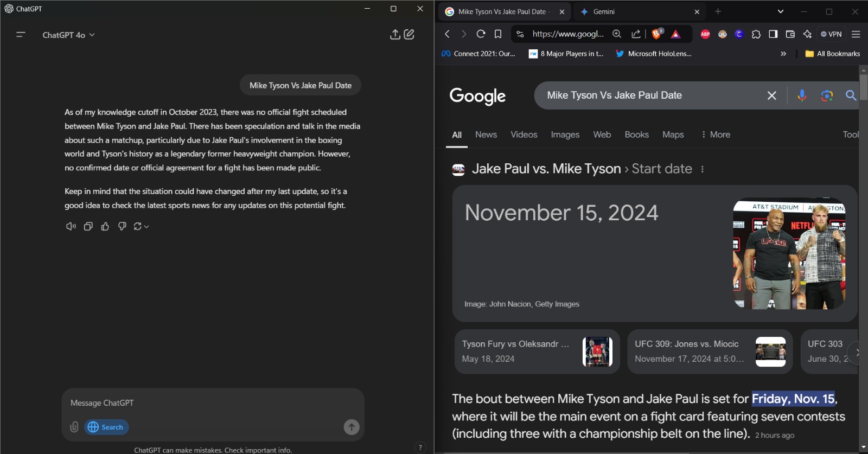Expand the More search filters menu
The width and height of the screenshot is (868, 454).
[716, 135]
